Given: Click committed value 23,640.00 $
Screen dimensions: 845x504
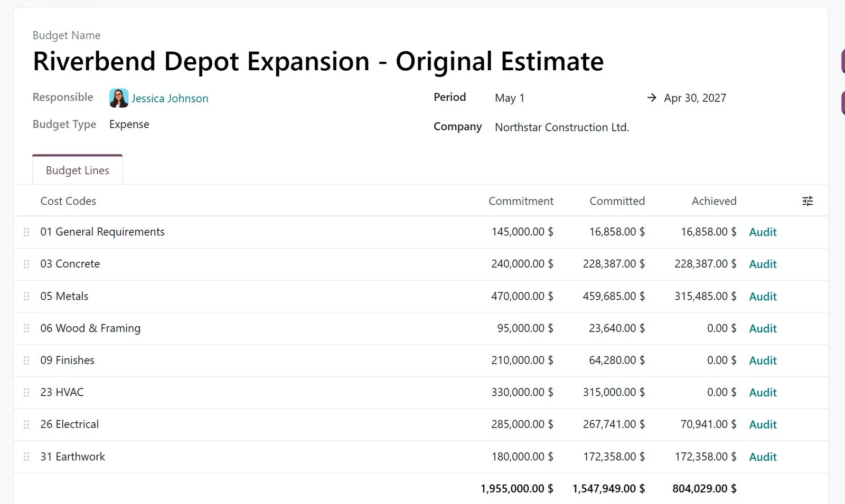Looking at the screenshot, I should coord(617,328).
